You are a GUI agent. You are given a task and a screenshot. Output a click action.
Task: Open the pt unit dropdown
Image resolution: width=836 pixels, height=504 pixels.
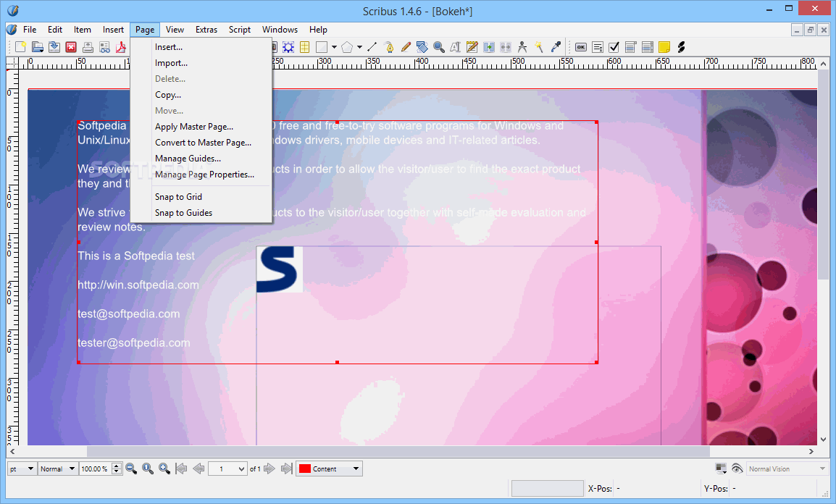pyautogui.click(x=22, y=469)
